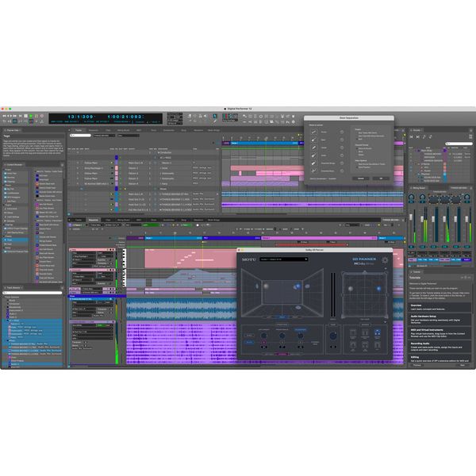
Task: Switch to Mixing Board tab in upper window
Action: (123, 130)
